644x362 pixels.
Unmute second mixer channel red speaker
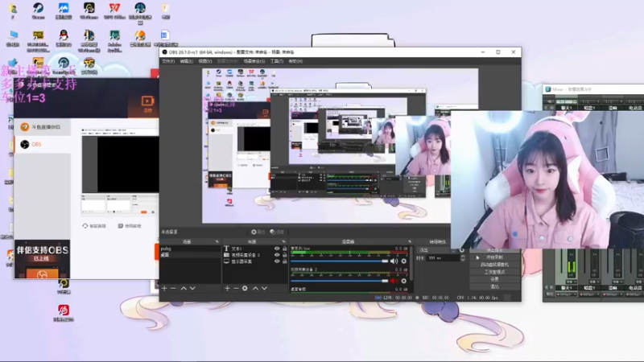click(394, 281)
